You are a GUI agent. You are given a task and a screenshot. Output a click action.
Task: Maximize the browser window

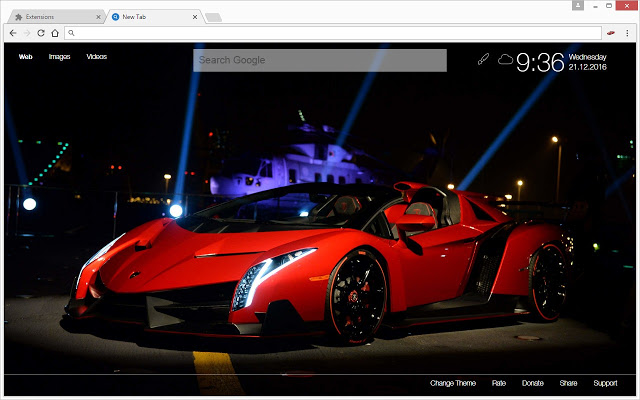pos(609,6)
